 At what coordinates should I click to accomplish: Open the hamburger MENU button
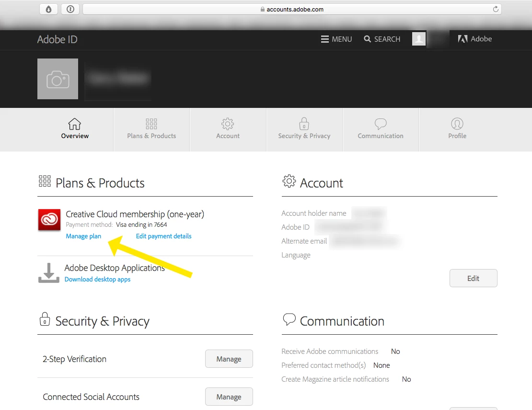tap(336, 39)
